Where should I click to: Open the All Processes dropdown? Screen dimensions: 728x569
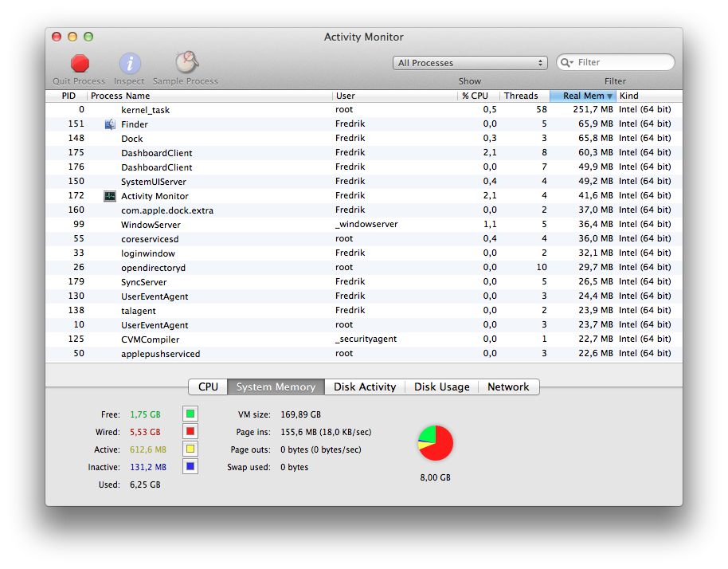pyautogui.click(x=470, y=63)
